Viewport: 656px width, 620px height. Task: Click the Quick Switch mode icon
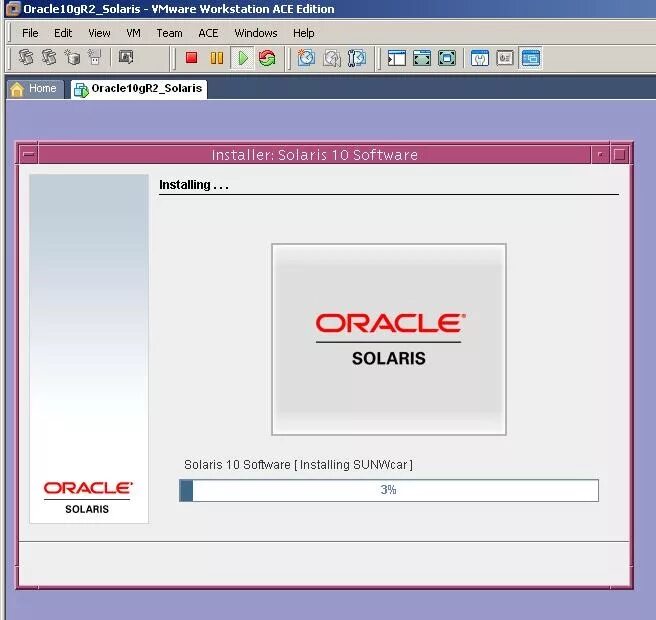(x=447, y=58)
